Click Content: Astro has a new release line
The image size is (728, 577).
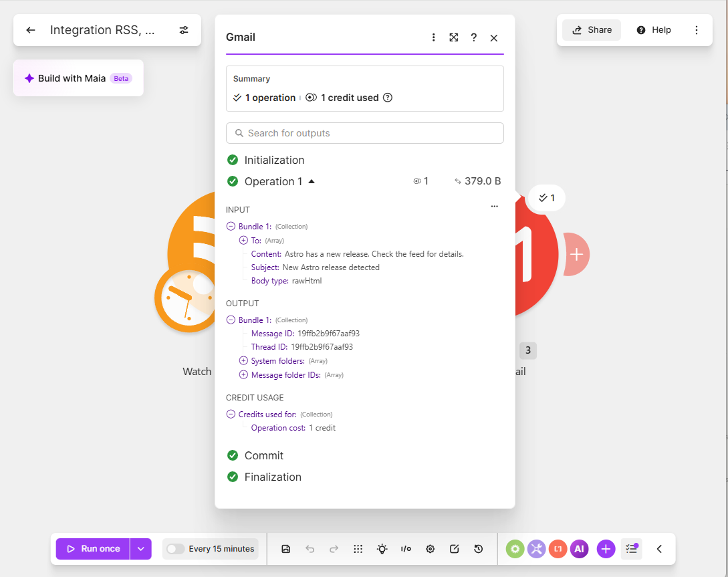tap(358, 254)
